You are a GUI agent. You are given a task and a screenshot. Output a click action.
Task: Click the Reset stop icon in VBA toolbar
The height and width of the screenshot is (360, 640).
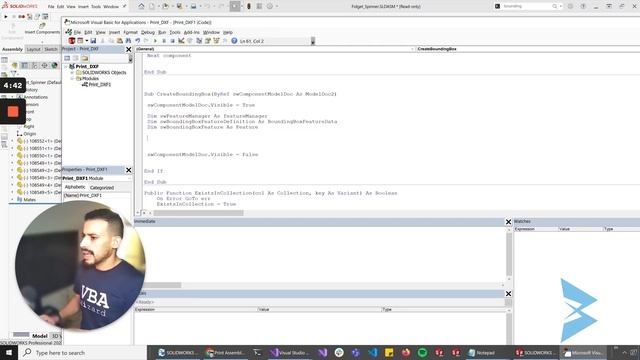coord(172,41)
